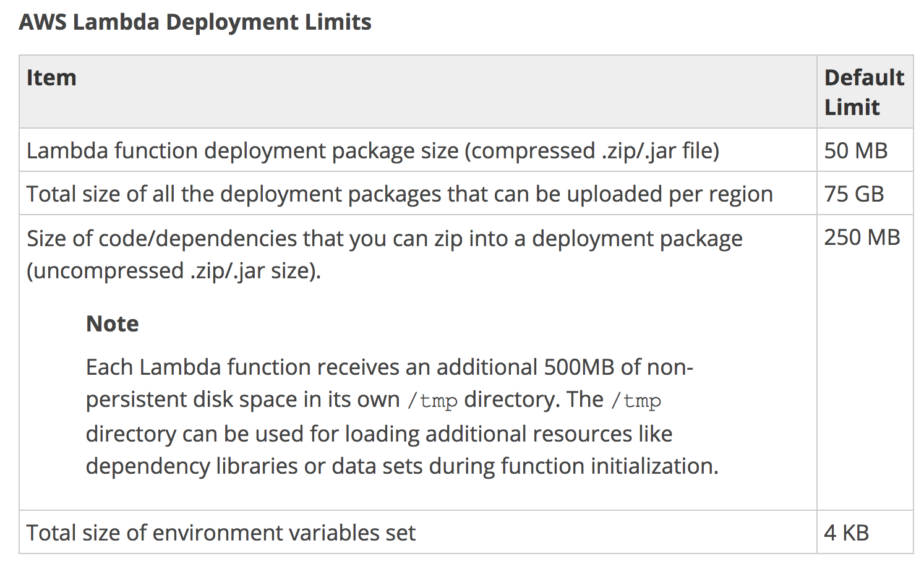This screenshot has width=924, height=564.
Task: Click the total size of environment variables row
Action: pos(221,533)
